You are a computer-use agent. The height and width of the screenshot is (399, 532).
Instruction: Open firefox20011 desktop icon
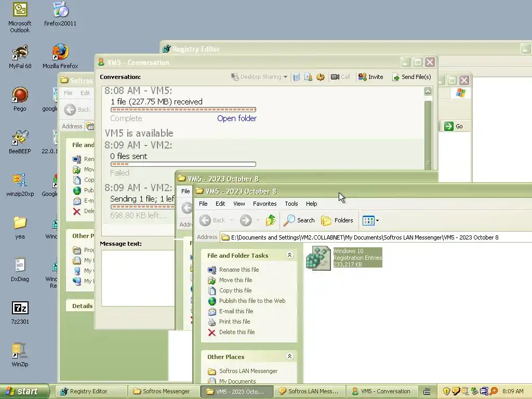click(60, 14)
